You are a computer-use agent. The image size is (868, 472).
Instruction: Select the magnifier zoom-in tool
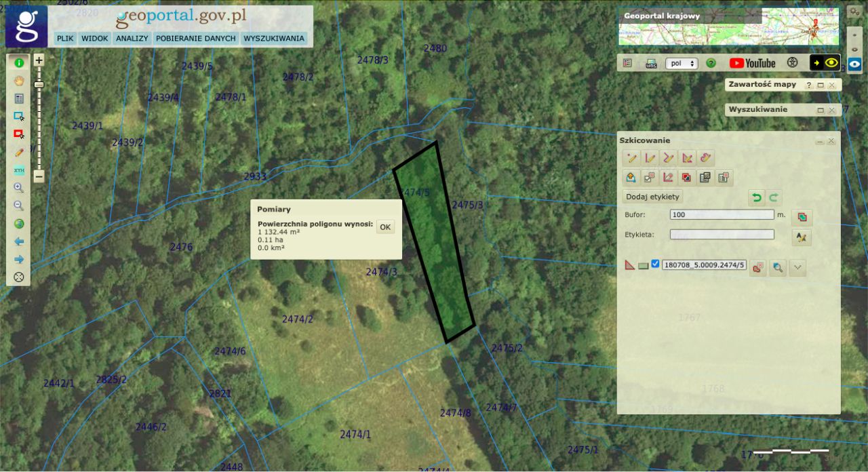(18, 188)
